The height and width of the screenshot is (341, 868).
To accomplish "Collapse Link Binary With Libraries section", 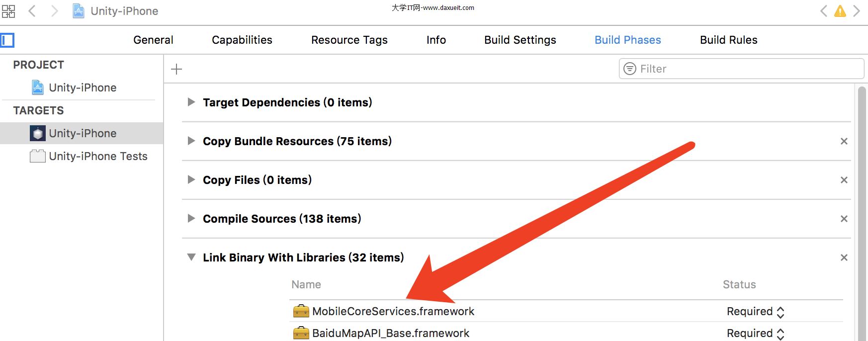I will [x=191, y=257].
